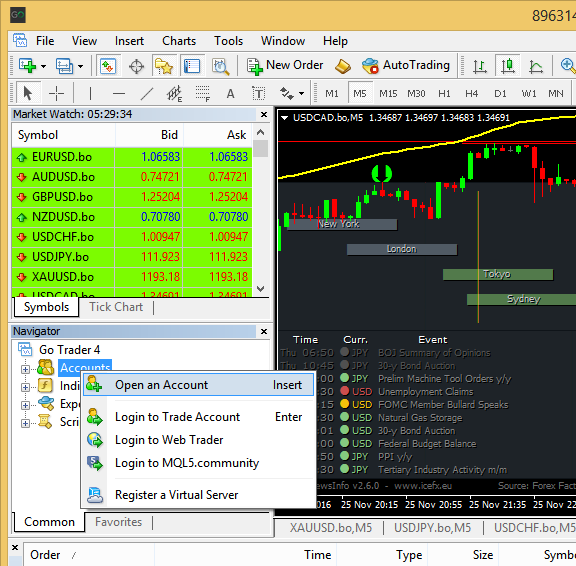Switch to Navigator Favorites tab
The height and width of the screenshot is (566, 576).
118,522
